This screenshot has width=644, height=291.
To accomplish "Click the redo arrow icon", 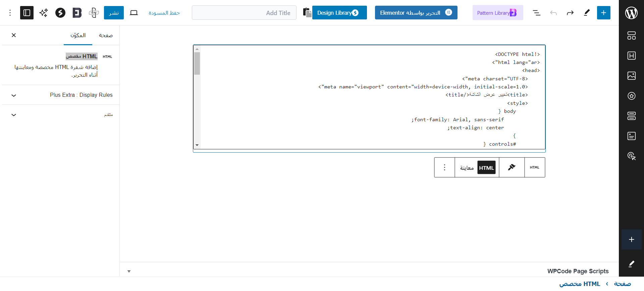I will pyautogui.click(x=570, y=13).
